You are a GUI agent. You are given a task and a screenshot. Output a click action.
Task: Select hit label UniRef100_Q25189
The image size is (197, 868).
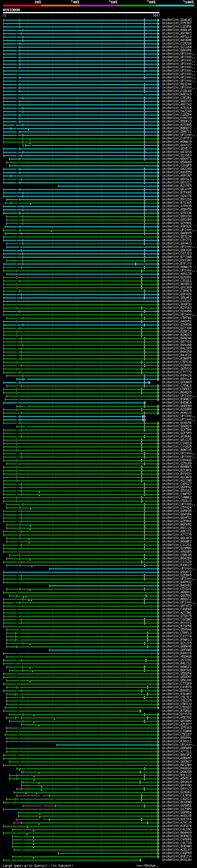click(x=177, y=463)
